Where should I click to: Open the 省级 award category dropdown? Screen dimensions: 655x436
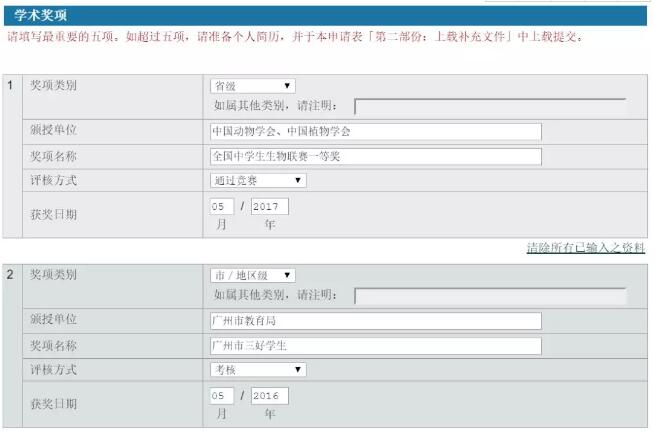click(252, 86)
